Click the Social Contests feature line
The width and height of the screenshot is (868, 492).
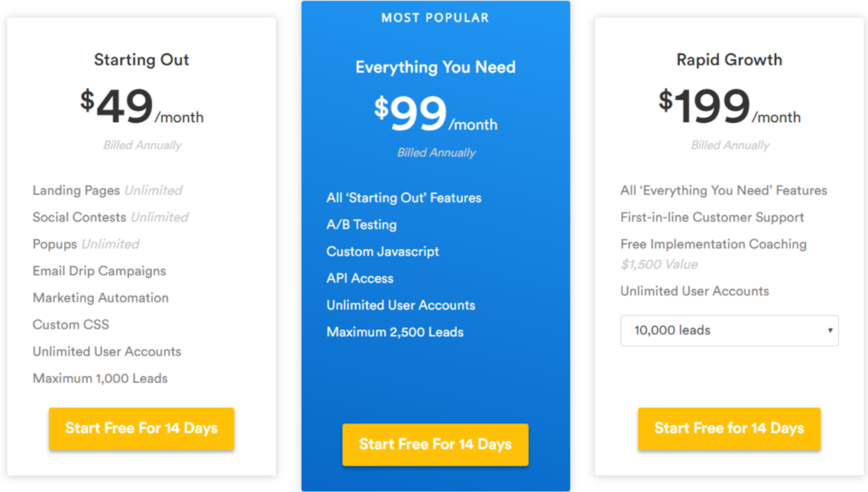(x=110, y=218)
